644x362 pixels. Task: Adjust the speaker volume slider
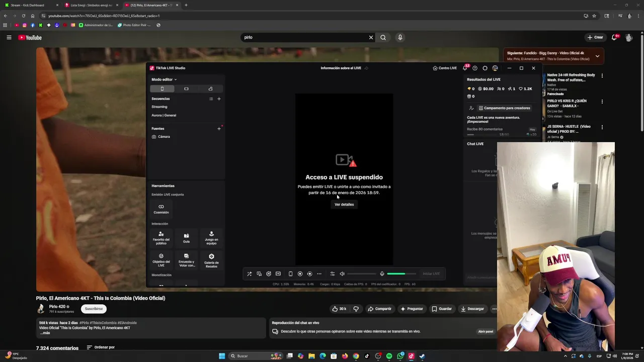361,274
